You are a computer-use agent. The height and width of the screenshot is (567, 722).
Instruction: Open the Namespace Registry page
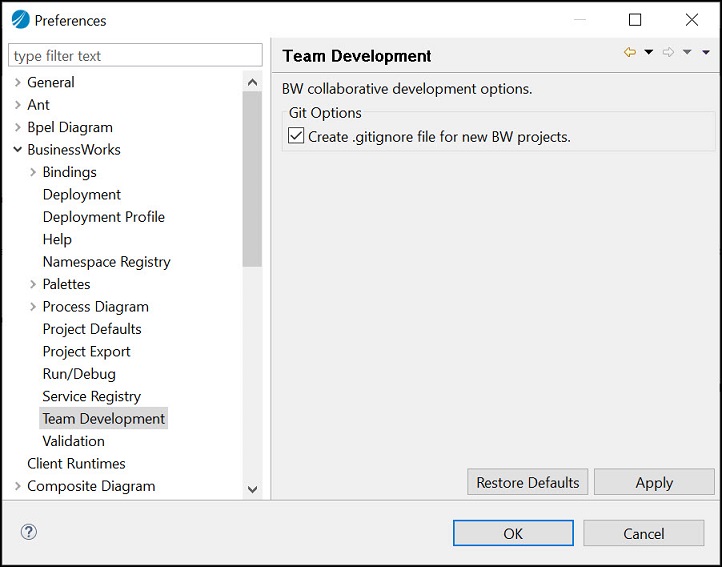pyautogui.click(x=106, y=262)
